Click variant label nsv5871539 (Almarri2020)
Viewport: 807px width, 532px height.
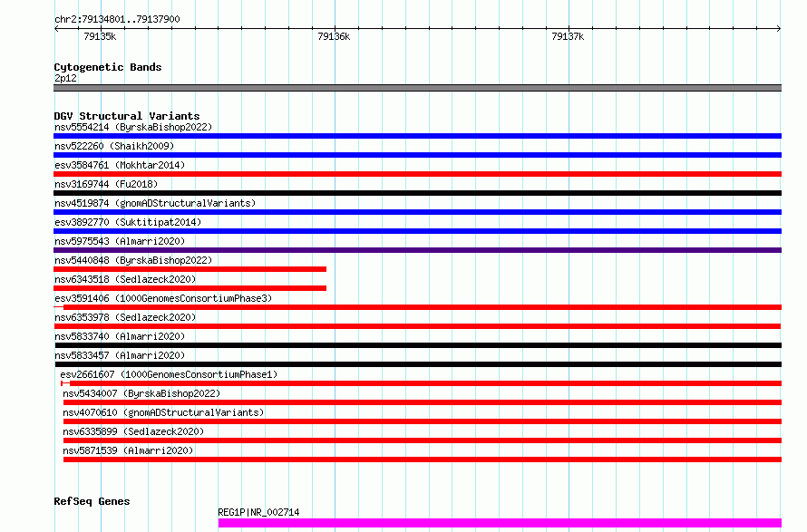(x=128, y=450)
